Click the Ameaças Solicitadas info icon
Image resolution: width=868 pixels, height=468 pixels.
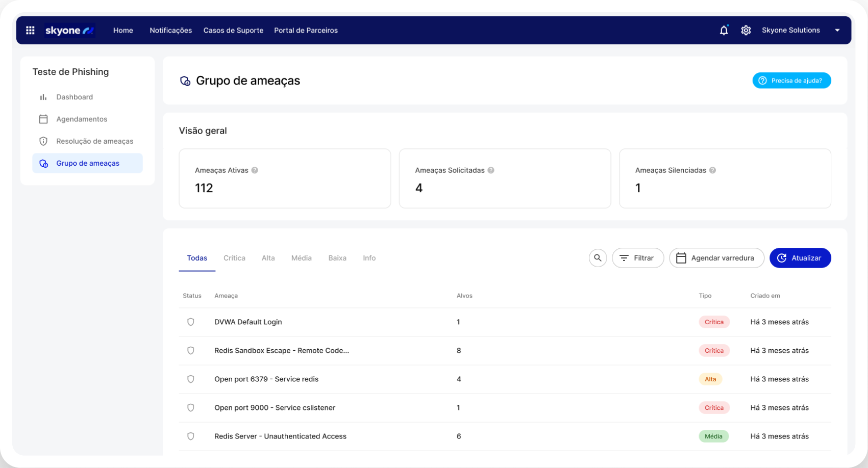[x=491, y=170]
